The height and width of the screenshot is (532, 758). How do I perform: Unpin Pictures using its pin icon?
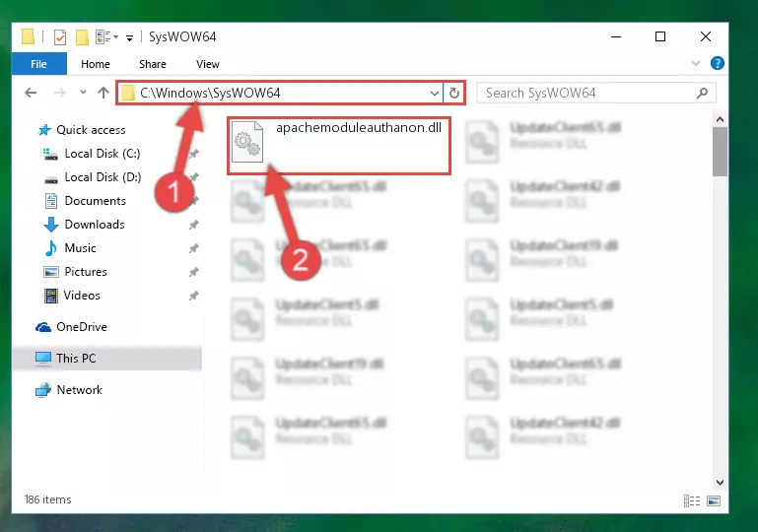(194, 272)
